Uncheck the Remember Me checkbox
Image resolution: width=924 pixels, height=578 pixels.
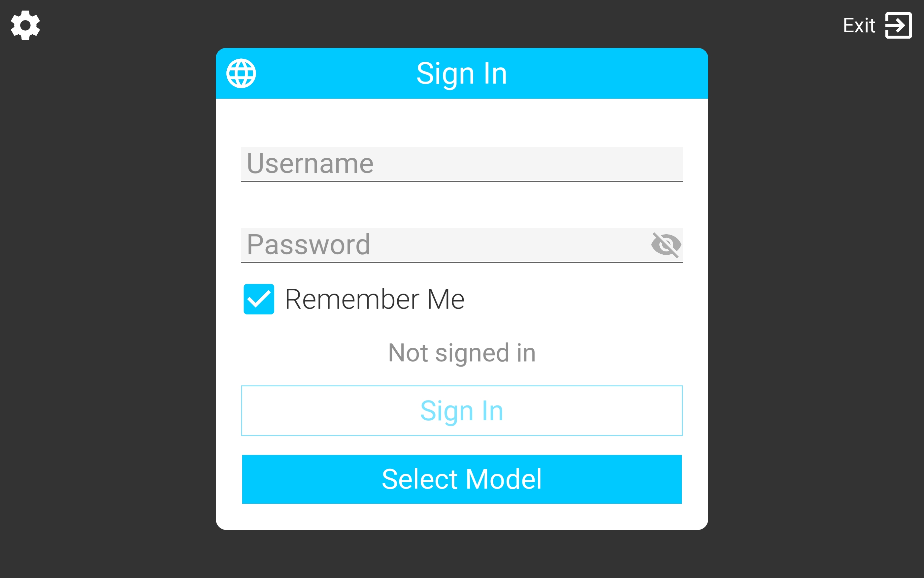(259, 299)
